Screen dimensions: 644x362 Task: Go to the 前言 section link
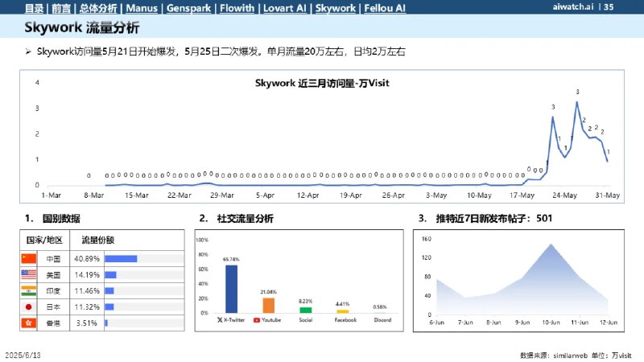[61, 8]
